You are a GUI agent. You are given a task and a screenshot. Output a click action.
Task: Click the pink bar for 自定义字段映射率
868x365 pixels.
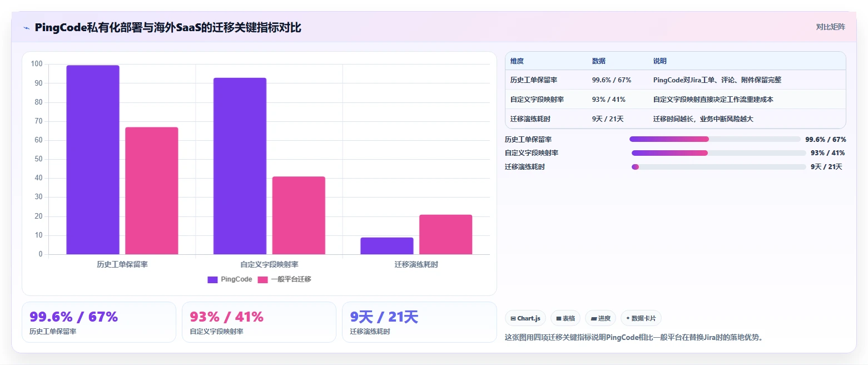pyautogui.click(x=299, y=216)
